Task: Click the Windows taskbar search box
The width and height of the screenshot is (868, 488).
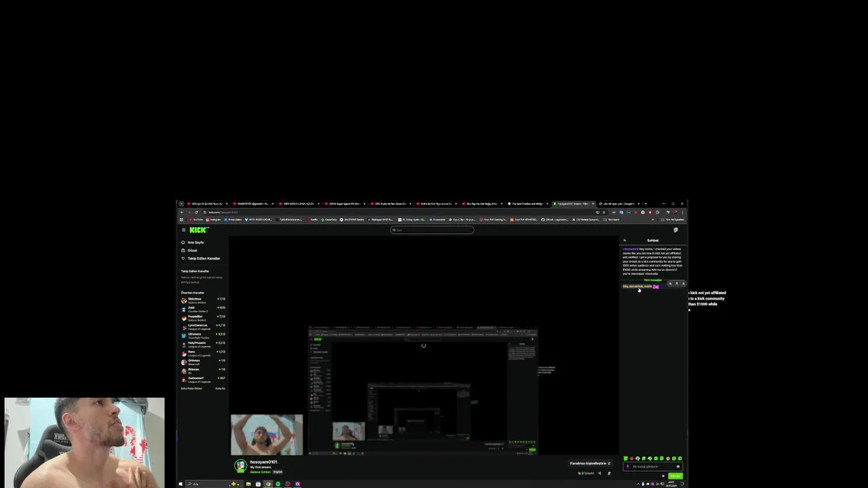Action: 214,484
